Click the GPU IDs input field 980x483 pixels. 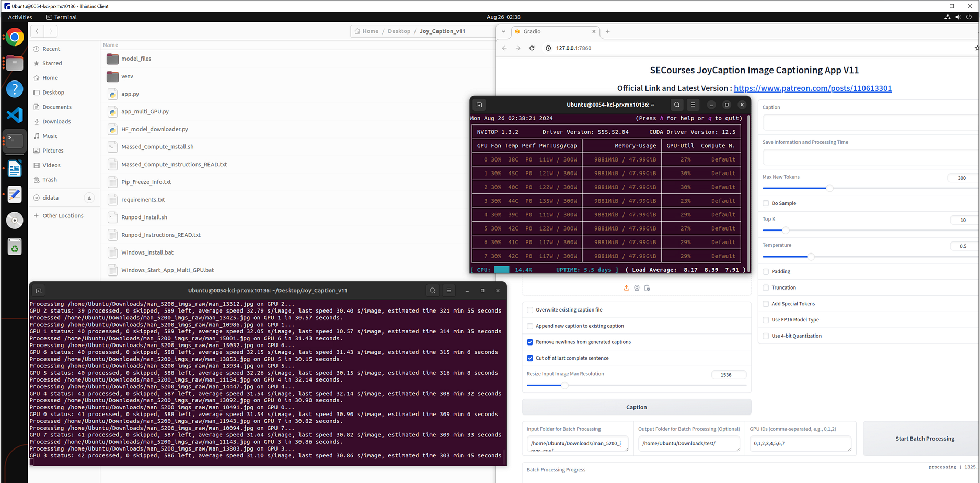(800, 444)
